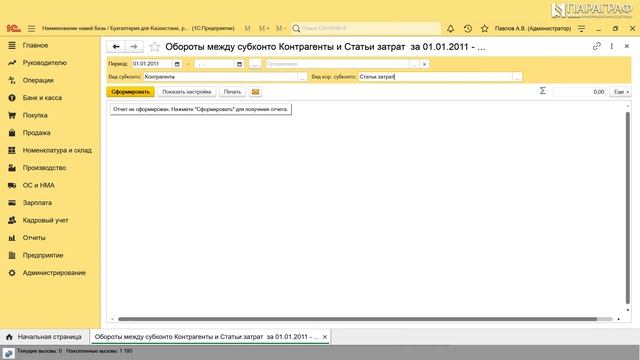Click the vertical scrollbar of report area

(628, 208)
